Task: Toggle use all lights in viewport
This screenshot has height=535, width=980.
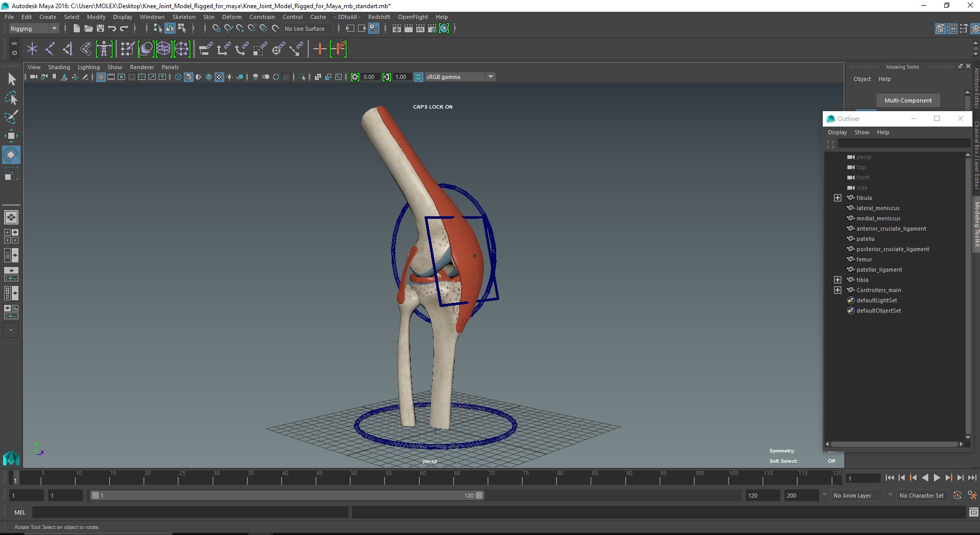Action: (x=229, y=77)
